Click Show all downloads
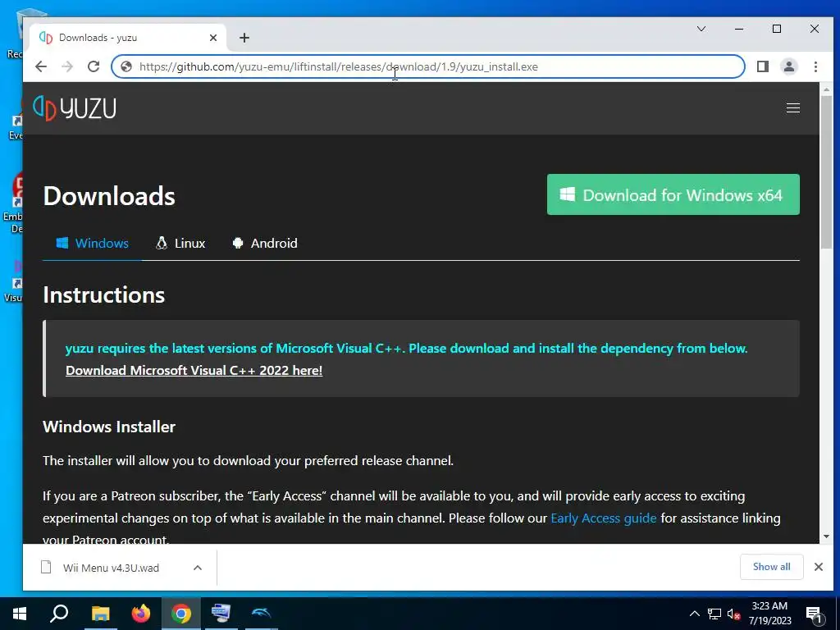 click(x=771, y=567)
